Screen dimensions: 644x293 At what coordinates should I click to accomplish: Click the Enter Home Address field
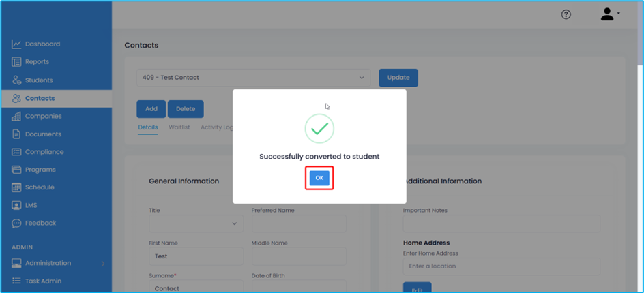501,266
